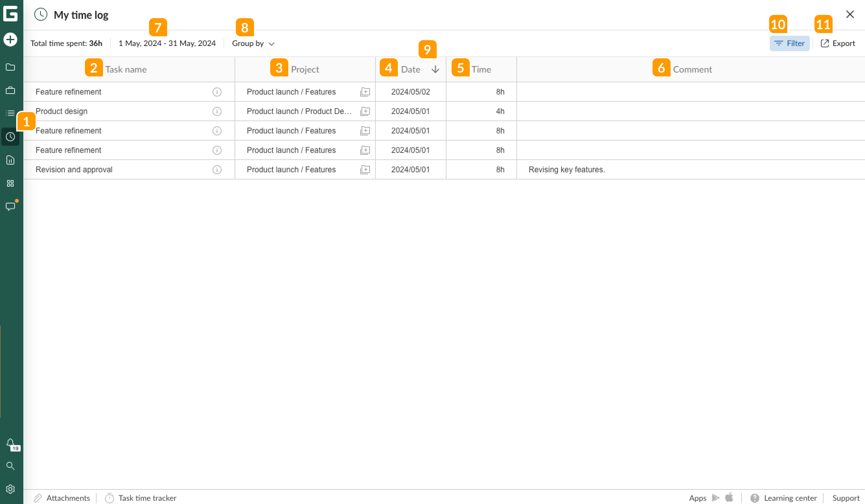Image resolution: width=865 pixels, height=504 pixels.
Task: Open notifications bell showing 19
Action: (x=11, y=443)
